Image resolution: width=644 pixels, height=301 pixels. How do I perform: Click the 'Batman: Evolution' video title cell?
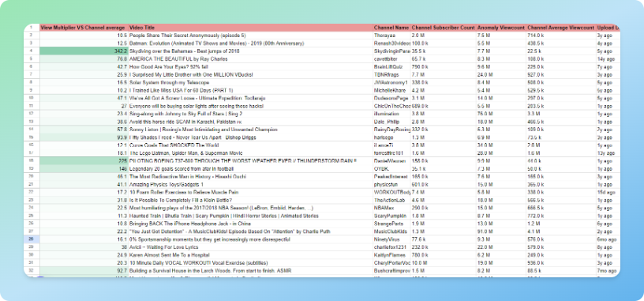(250, 43)
